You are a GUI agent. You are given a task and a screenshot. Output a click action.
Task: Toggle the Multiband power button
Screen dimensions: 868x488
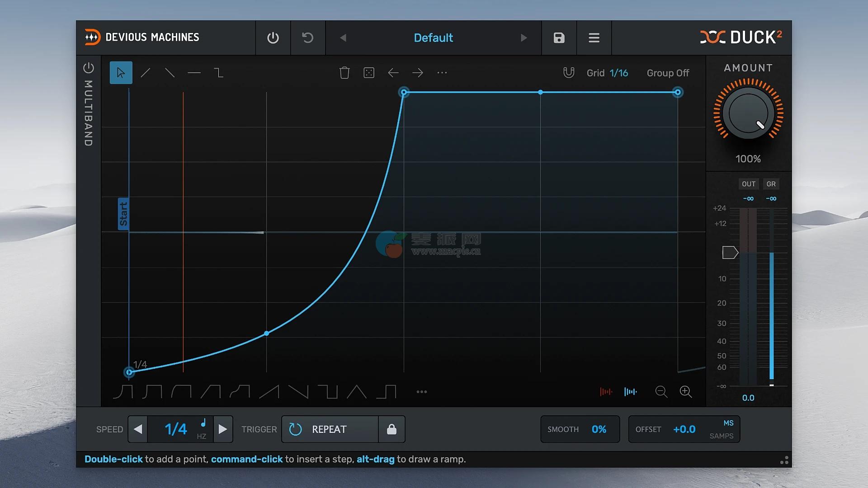click(89, 68)
